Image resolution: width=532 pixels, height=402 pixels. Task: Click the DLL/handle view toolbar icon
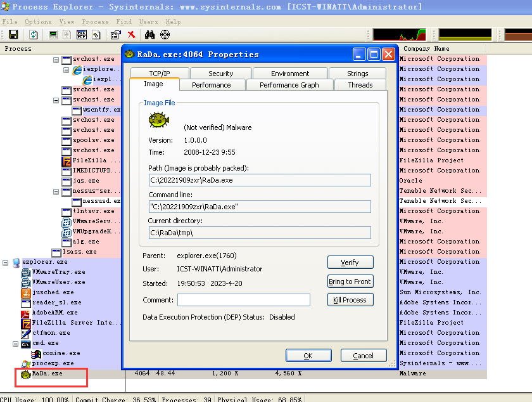coord(96,35)
